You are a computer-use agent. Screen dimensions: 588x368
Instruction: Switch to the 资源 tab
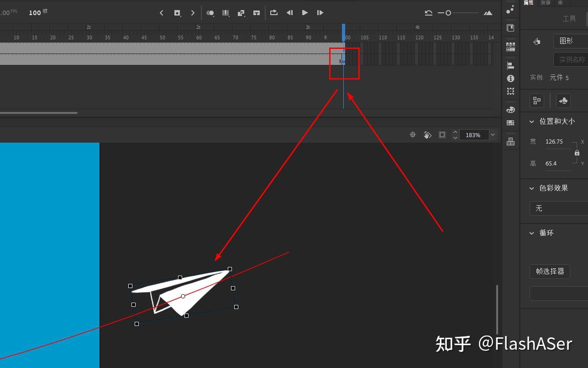[x=545, y=3]
